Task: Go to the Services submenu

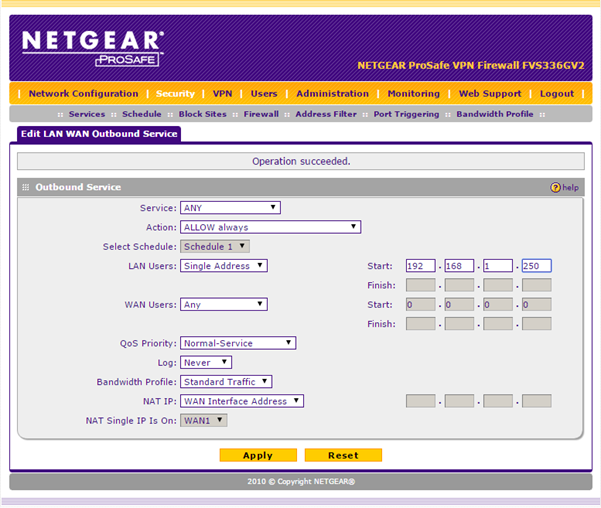Action: (x=87, y=114)
